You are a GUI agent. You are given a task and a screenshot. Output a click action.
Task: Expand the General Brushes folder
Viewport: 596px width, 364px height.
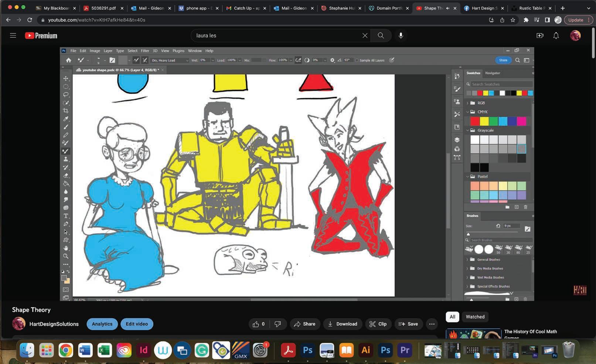tap(467, 259)
